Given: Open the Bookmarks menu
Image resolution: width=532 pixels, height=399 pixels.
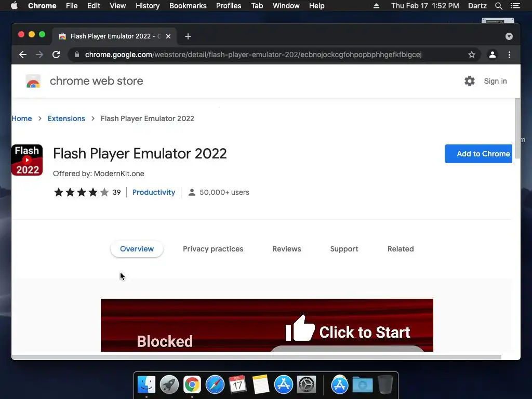Looking at the screenshot, I should click(x=188, y=6).
